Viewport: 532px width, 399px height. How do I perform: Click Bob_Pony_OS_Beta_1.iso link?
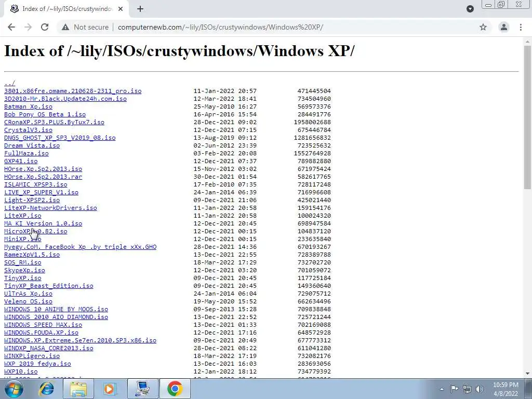point(45,114)
